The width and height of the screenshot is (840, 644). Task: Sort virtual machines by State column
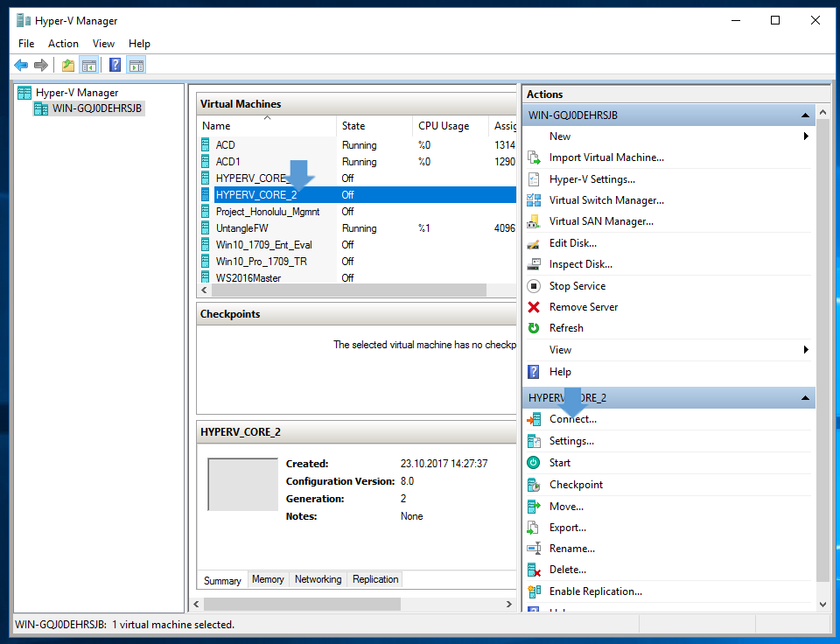click(374, 126)
